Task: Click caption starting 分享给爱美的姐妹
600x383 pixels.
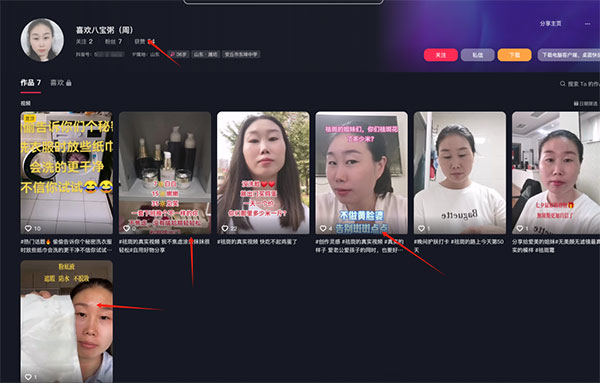Action: click(556, 246)
